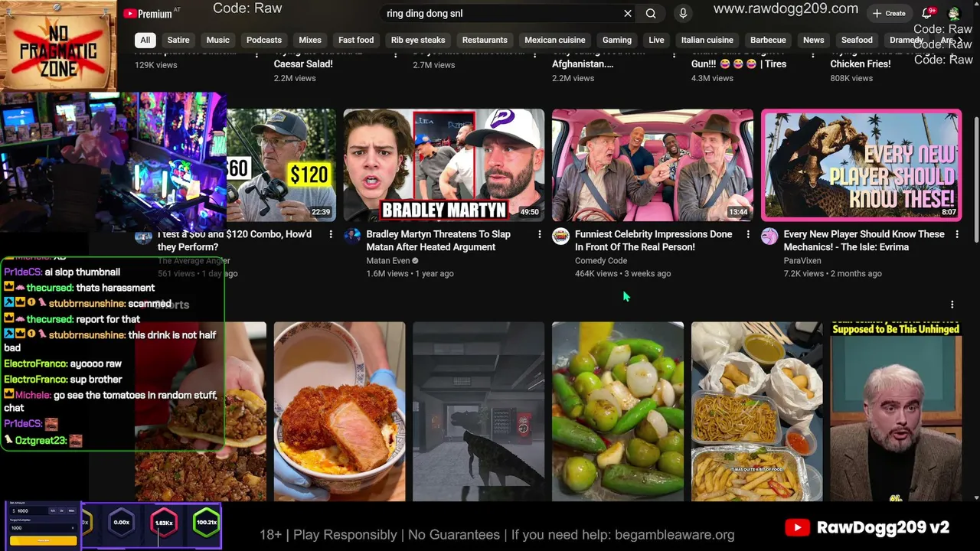Open the notifications bell
This screenshot has width=980, height=551.
click(x=927, y=13)
